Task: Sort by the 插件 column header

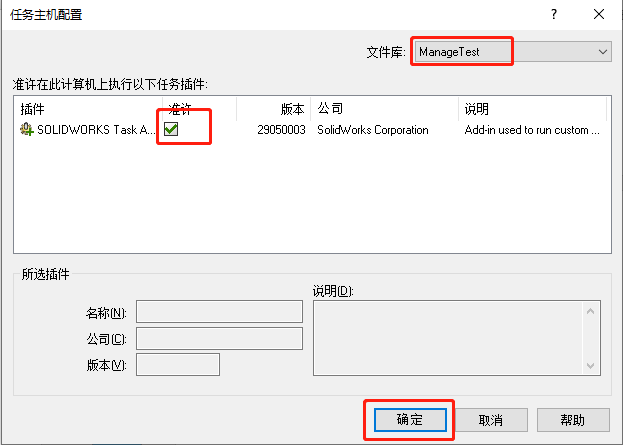Action: [85, 108]
